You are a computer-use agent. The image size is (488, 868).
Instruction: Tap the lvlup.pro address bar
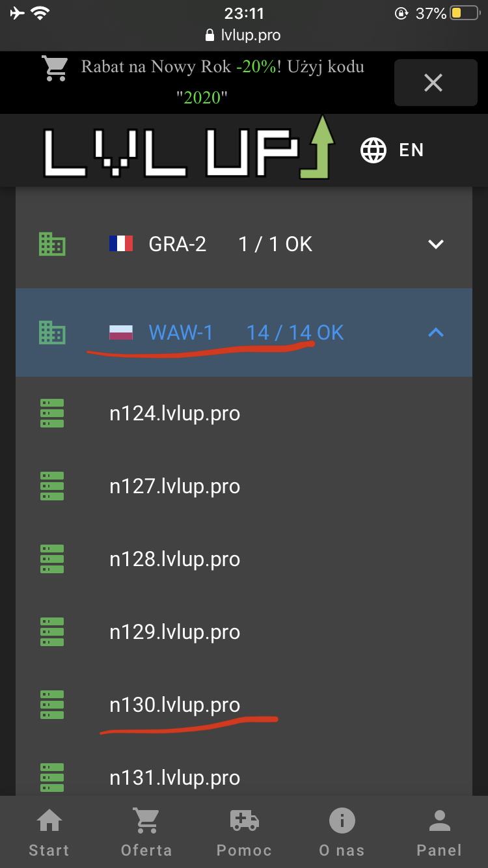click(x=244, y=35)
